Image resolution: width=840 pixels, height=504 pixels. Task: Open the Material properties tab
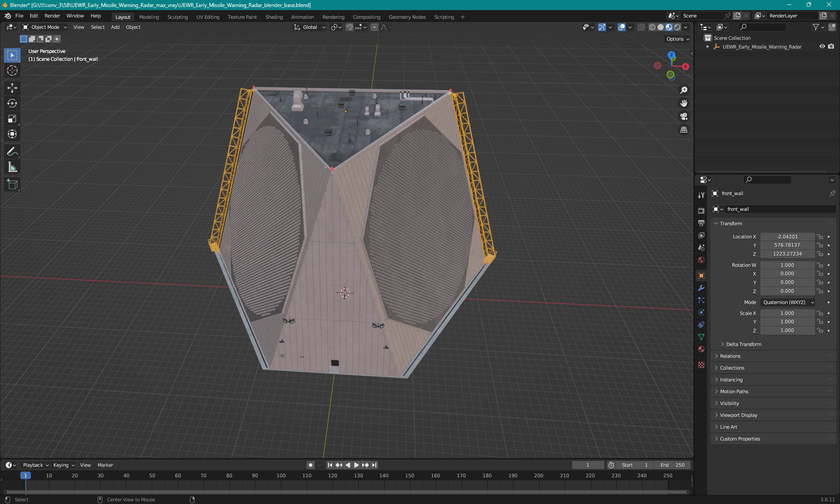point(701,349)
